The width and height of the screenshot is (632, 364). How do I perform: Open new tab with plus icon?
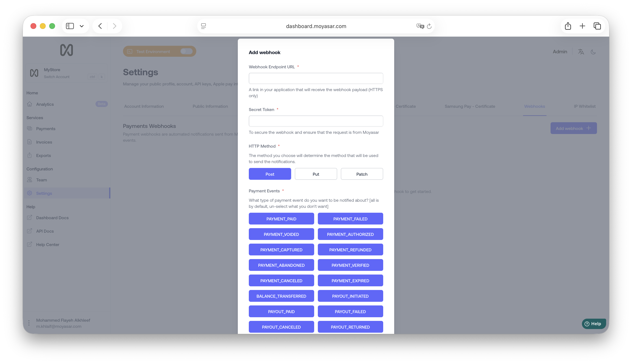(582, 26)
